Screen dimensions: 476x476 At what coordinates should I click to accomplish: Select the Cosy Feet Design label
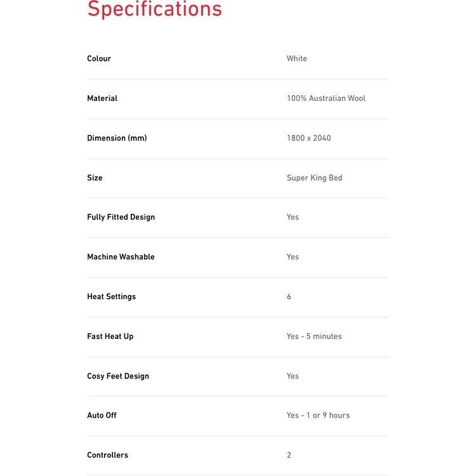[118, 376]
